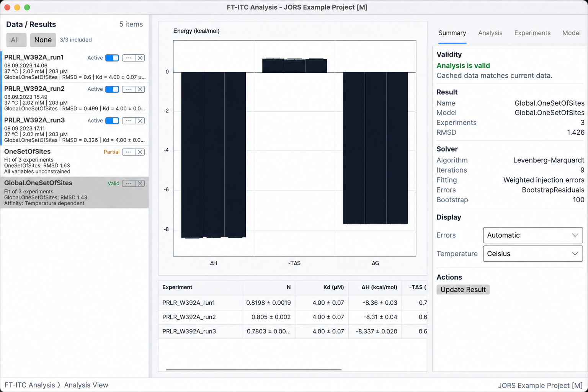Click N value 0.8198 ± 0.0019
The image size is (588, 392).
(268, 303)
